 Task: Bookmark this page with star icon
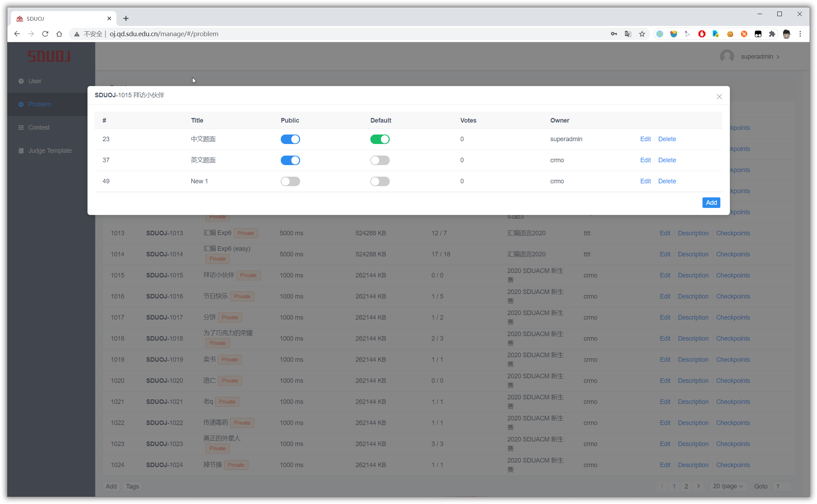(642, 34)
